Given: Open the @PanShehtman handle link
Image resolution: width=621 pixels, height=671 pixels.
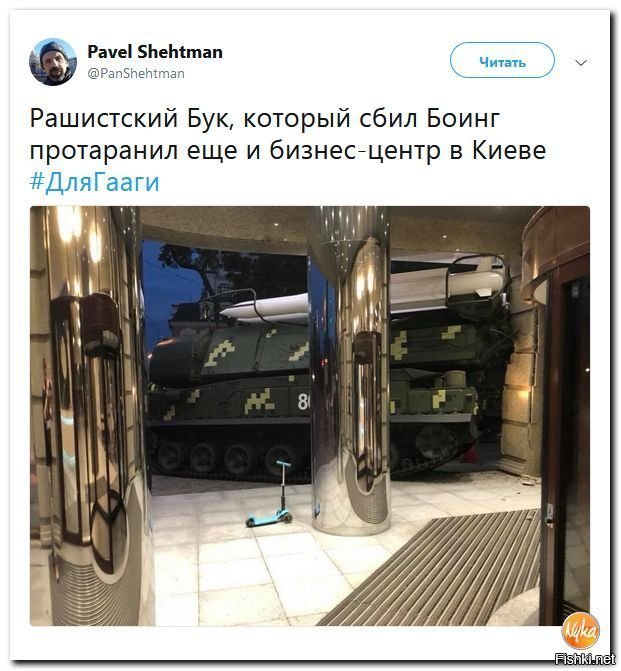Looking at the screenshot, I should tap(136, 74).
